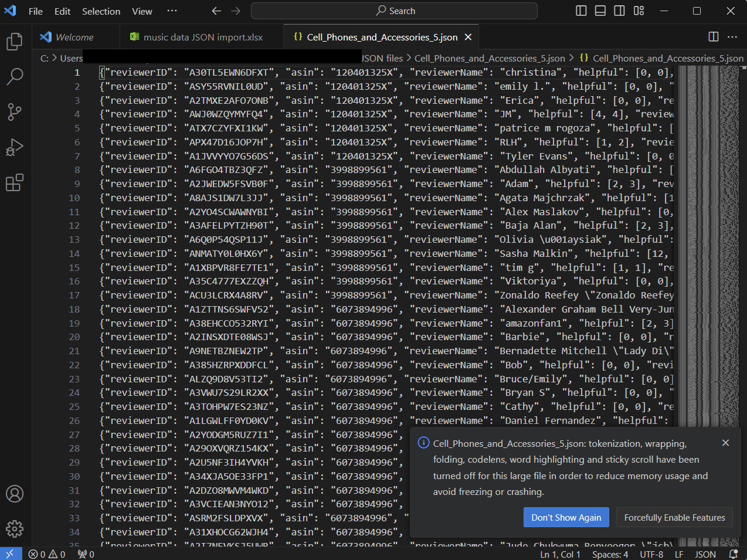Open the File menu
Screen dimensions: 747x560
[x=35, y=11]
